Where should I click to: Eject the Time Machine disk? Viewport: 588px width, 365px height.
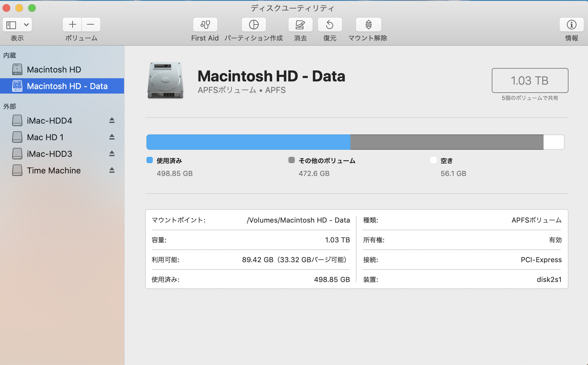[x=112, y=170]
